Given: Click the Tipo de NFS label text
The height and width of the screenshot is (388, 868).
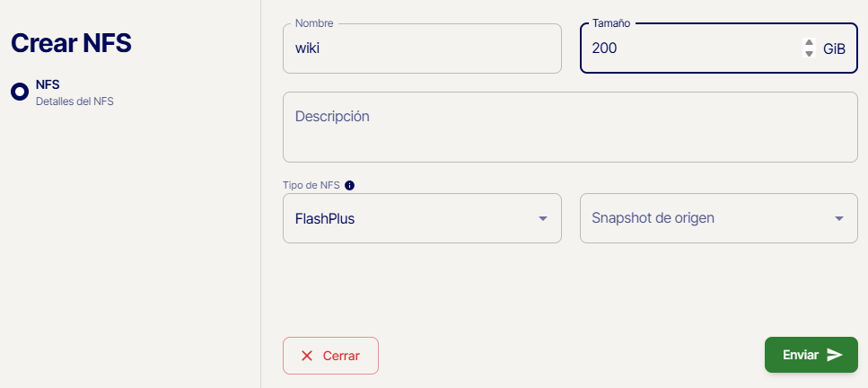Looking at the screenshot, I should point(311,186).
